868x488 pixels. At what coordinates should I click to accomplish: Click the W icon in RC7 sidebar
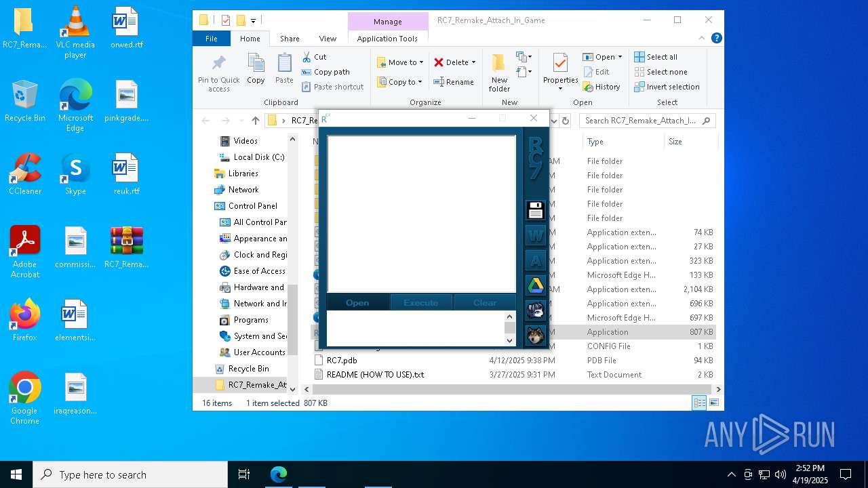point(536,235)
